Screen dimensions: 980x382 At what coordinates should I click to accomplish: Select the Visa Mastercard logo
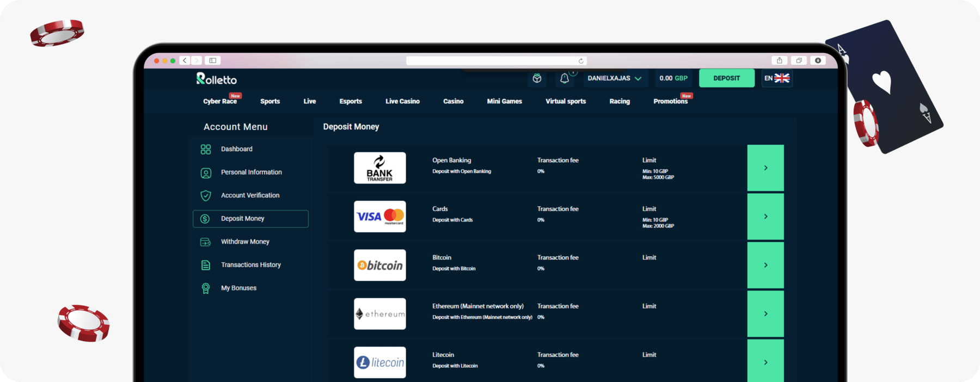[x=380, y=217]
